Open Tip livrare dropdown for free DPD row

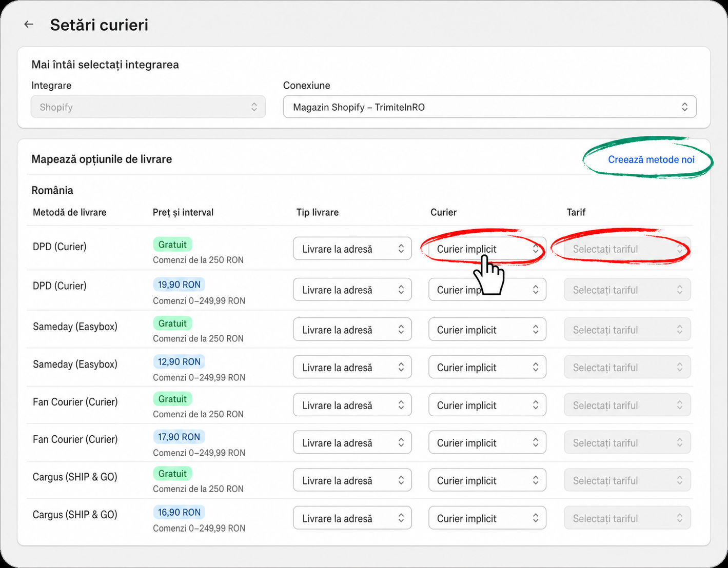pyautogui.click(x=352, y=249)
